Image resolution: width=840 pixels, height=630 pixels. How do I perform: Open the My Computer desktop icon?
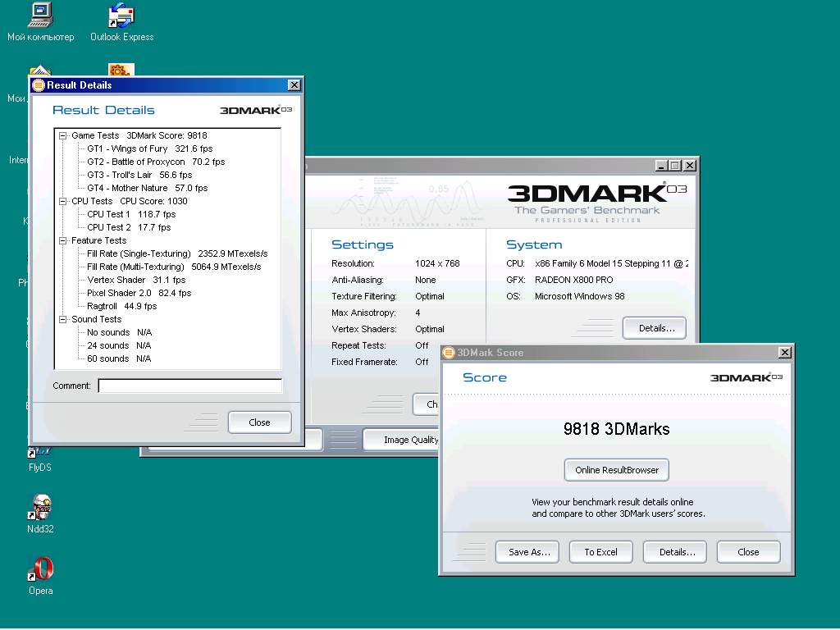point(39,15)
